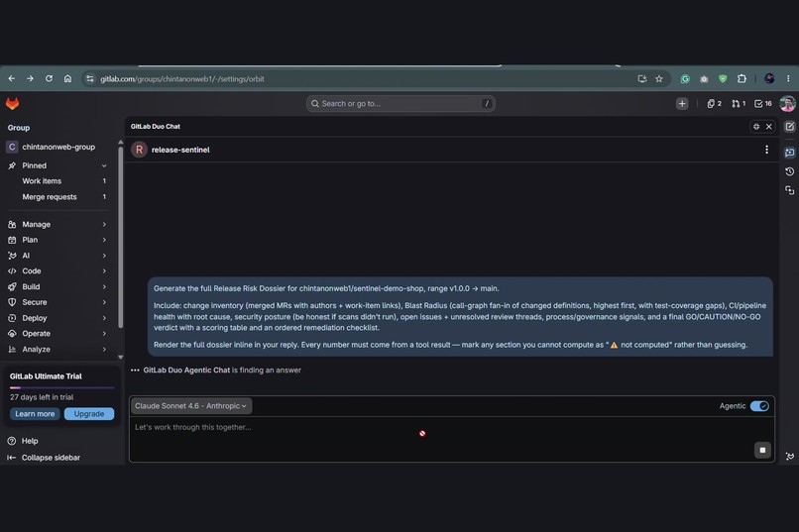Open merge requests counter showing 1
The height and width of the screenshot is (532, 799).
739,104
